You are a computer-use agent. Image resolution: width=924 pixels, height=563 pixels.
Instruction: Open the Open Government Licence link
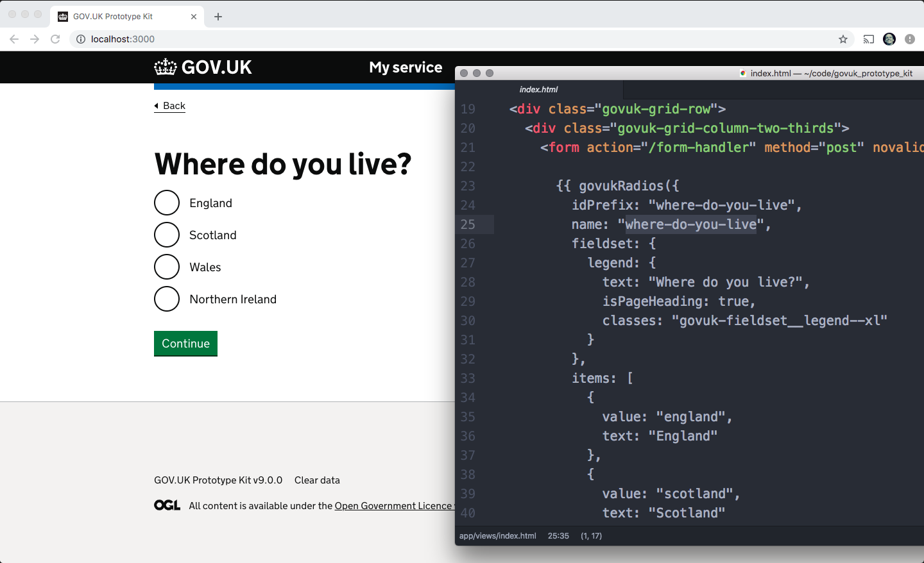pyautogui.click(x=394, y=506)
